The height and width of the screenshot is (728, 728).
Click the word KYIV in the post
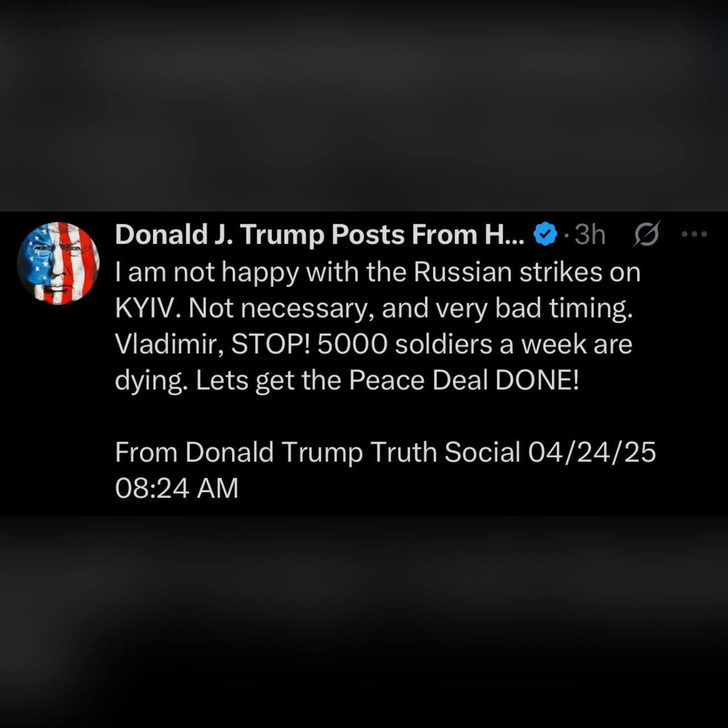point(147,308)
